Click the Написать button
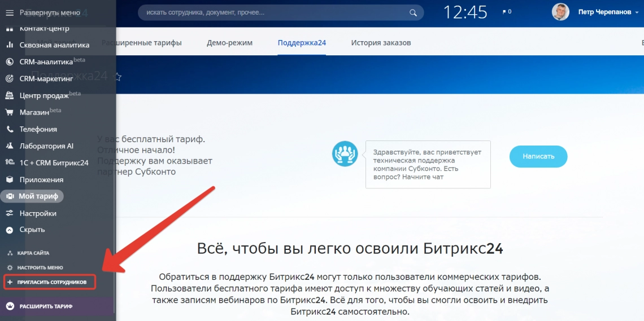 (x=538, y=156)
